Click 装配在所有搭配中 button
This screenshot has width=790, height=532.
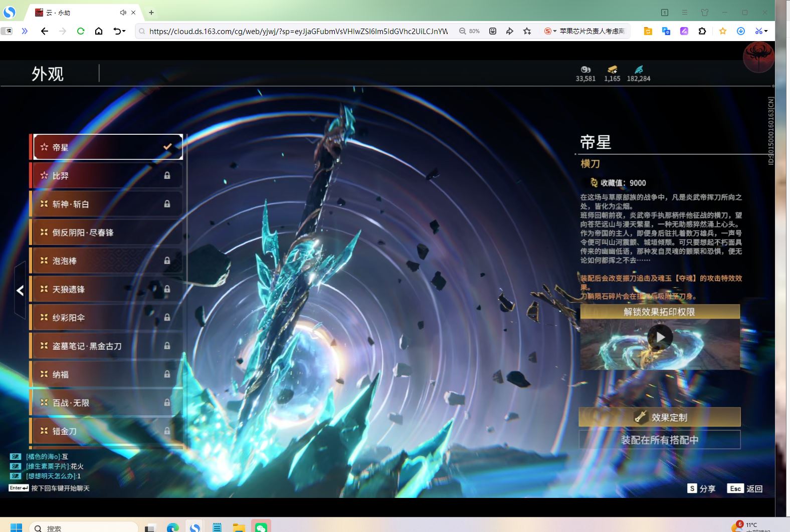pos(660,440)
